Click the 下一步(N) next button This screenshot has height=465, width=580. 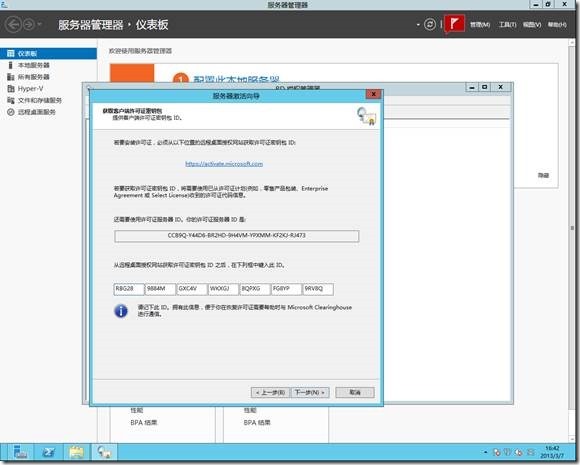[x=310, y=392]
